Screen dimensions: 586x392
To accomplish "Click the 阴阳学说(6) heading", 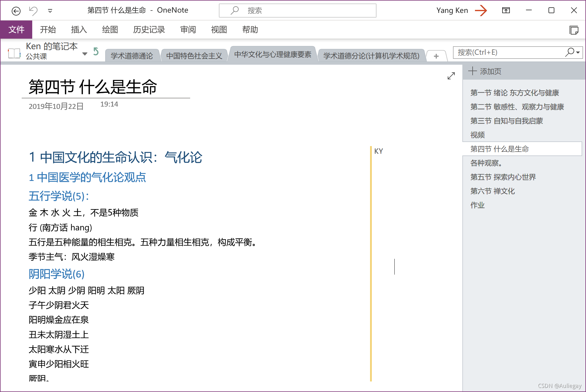I will point(57,274).
